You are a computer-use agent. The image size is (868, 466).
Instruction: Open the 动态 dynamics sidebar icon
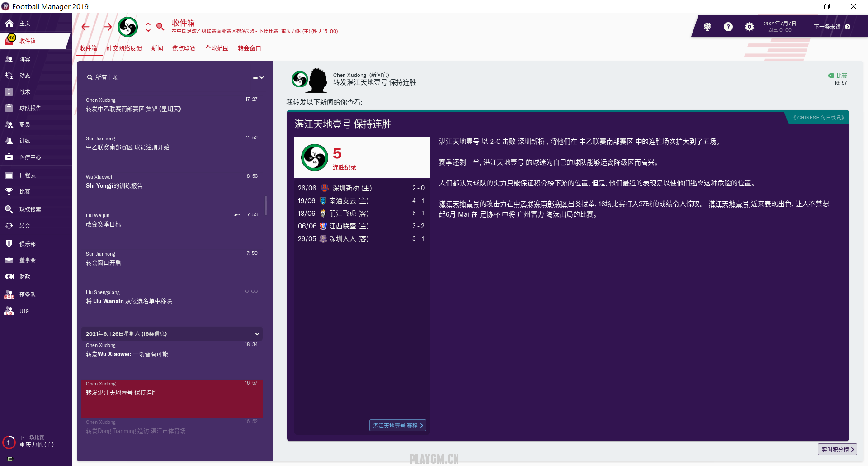[9, 76]
